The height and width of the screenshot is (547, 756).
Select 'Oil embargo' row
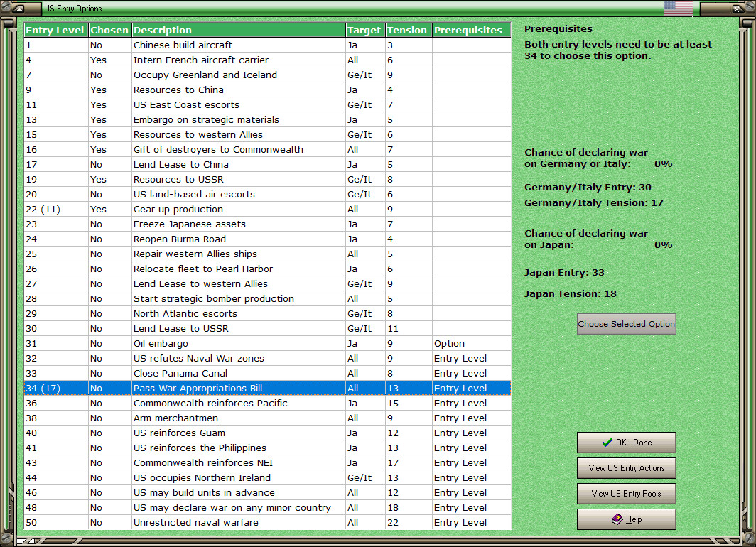pos(268,344)
